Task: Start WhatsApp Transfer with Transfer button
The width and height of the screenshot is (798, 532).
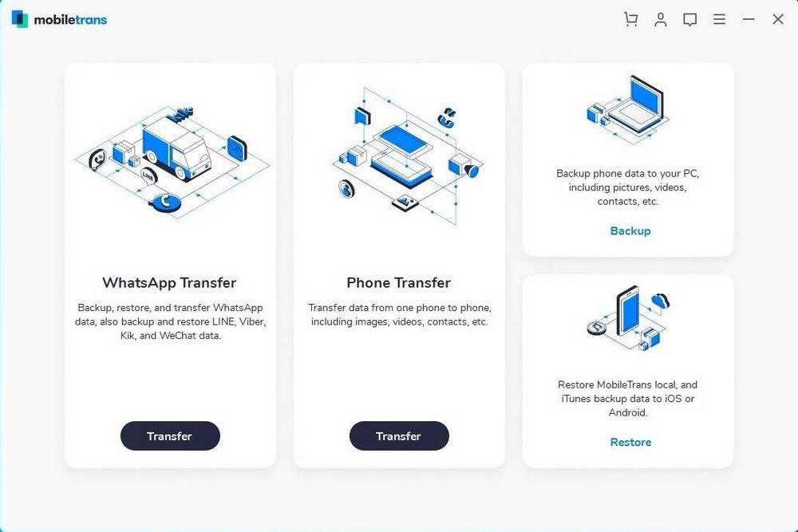Action: [x=170, y=435]
